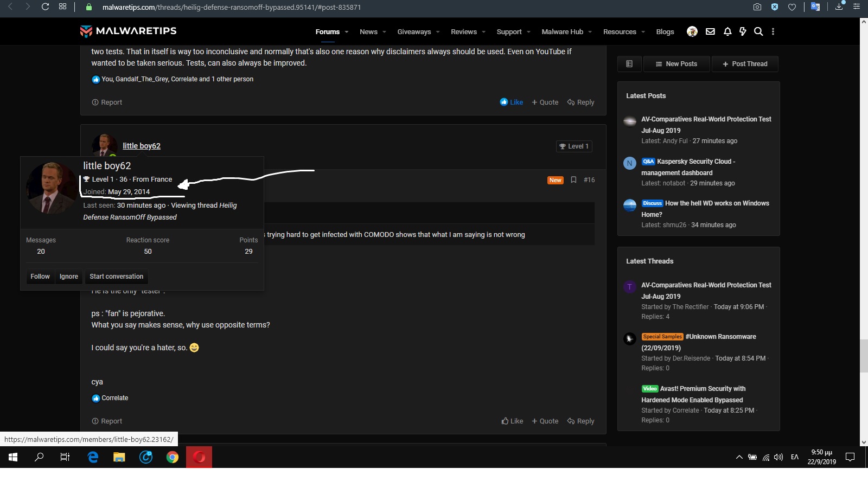The width and height of the screenshot is (868, 488).
Task: Go back with the browser back arrow
Action: click(10, 7)
